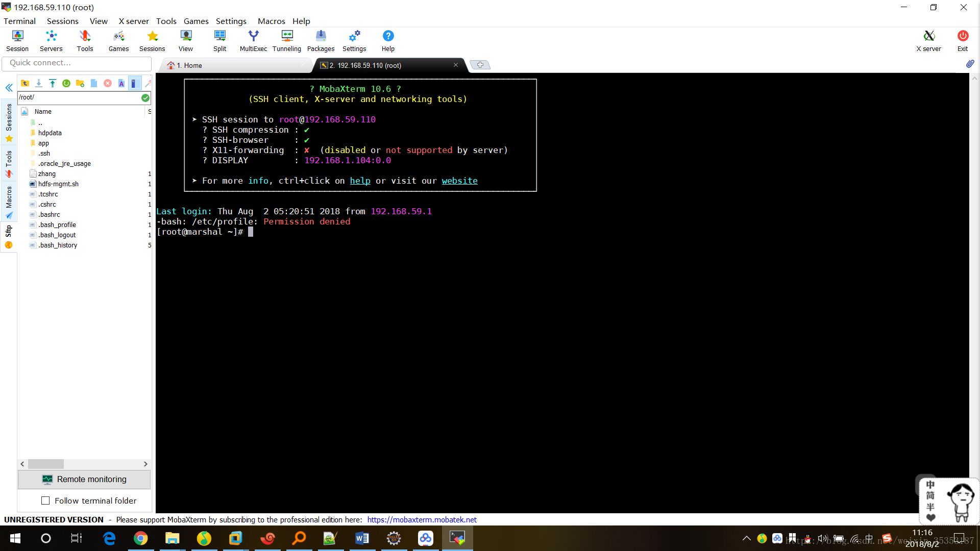Switch to the 1. Home tab

[x=235, y=65]
